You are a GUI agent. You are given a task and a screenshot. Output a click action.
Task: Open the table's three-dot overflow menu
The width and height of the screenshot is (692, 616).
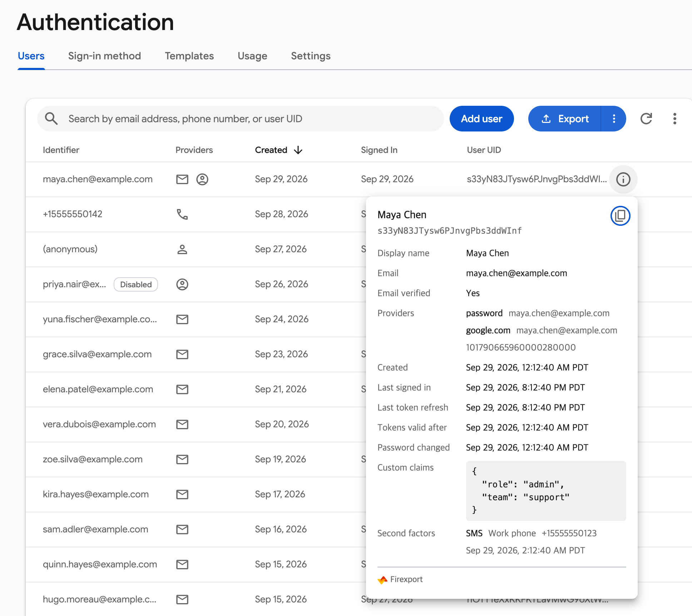point(675,119)
